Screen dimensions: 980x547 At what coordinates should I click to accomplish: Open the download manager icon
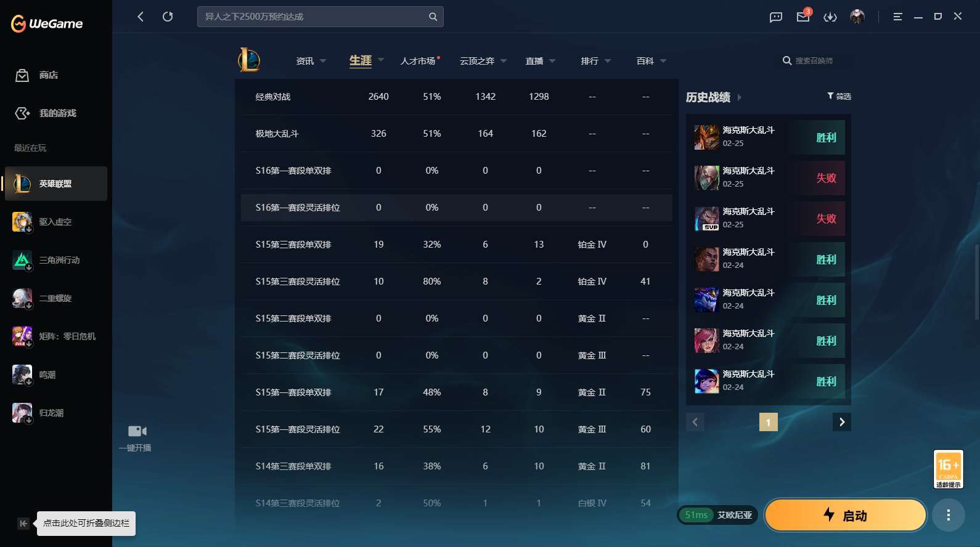830,17
